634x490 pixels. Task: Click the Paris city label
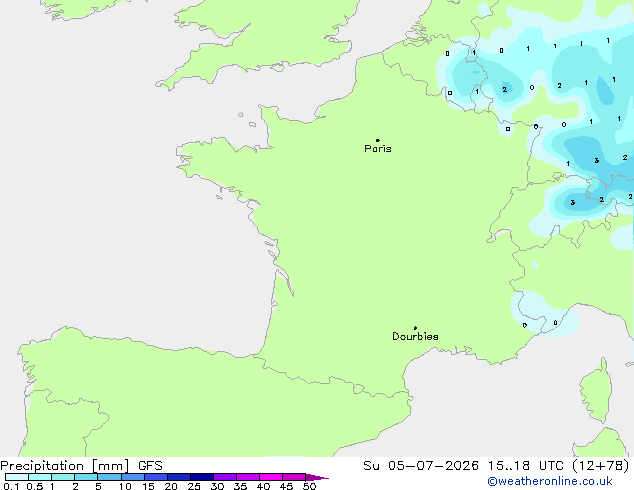pyautogui.click(x=378, y=149)
